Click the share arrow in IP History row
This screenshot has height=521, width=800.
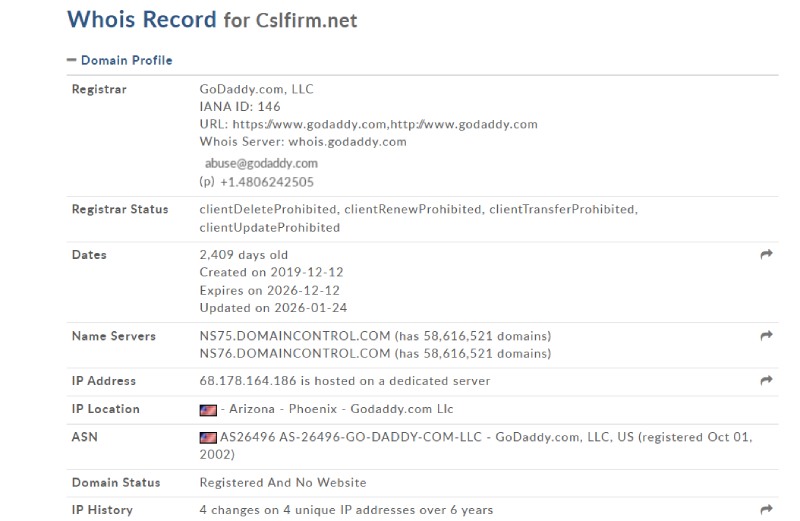[766, 509]
